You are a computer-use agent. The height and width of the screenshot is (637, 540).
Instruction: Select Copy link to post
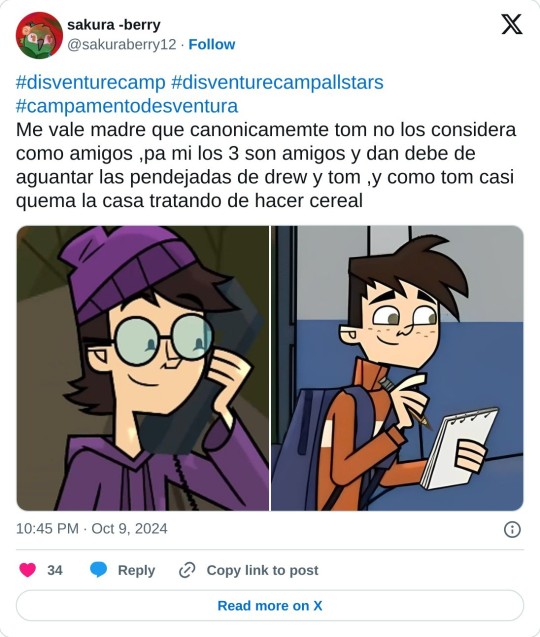click(x=262, y=570)
